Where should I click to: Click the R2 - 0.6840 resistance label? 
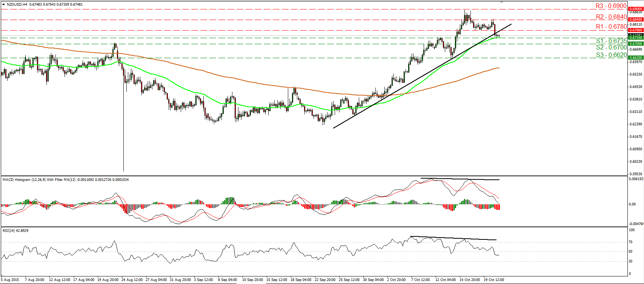click(611, 17)
